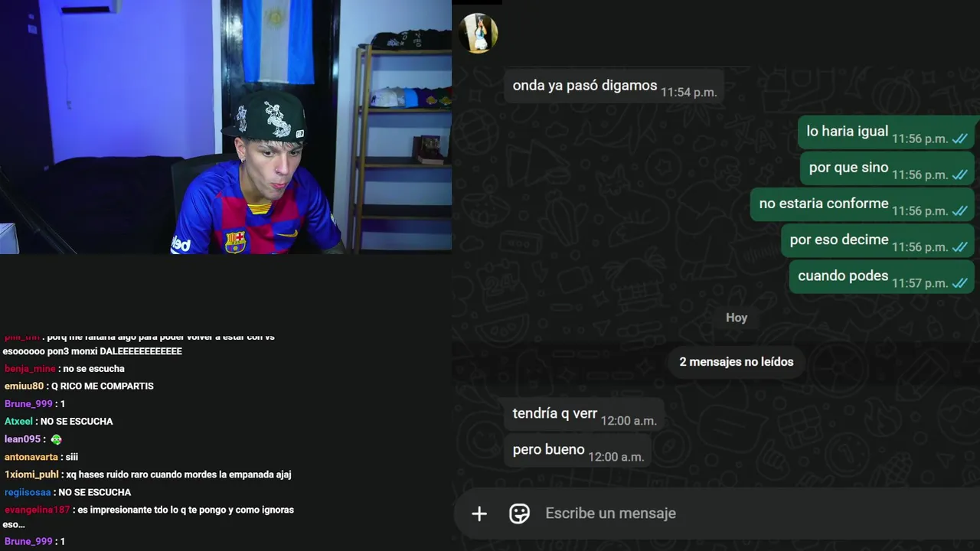Open the emoji sticker picker icon

click(x=520, y=514)
